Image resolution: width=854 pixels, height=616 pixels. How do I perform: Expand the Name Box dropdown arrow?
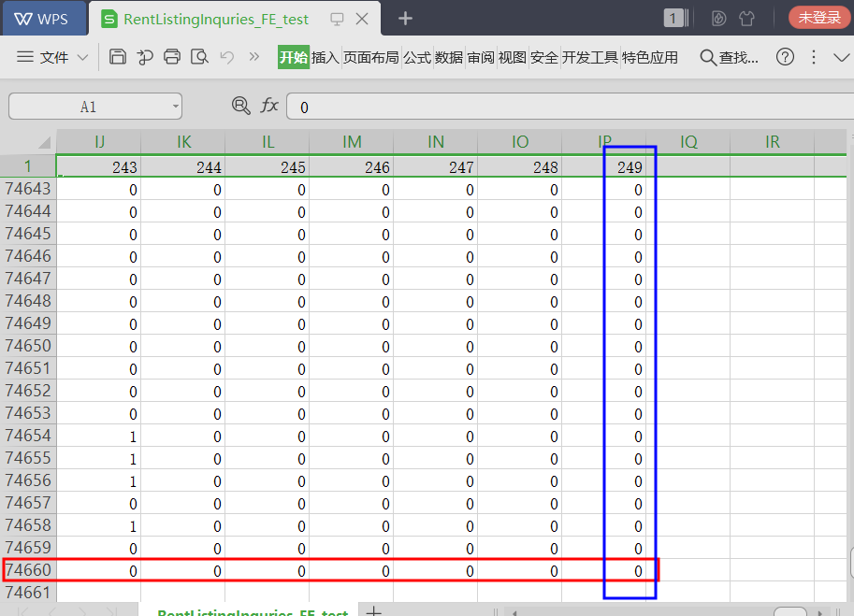pyautogui.click(x=175, y=107)
